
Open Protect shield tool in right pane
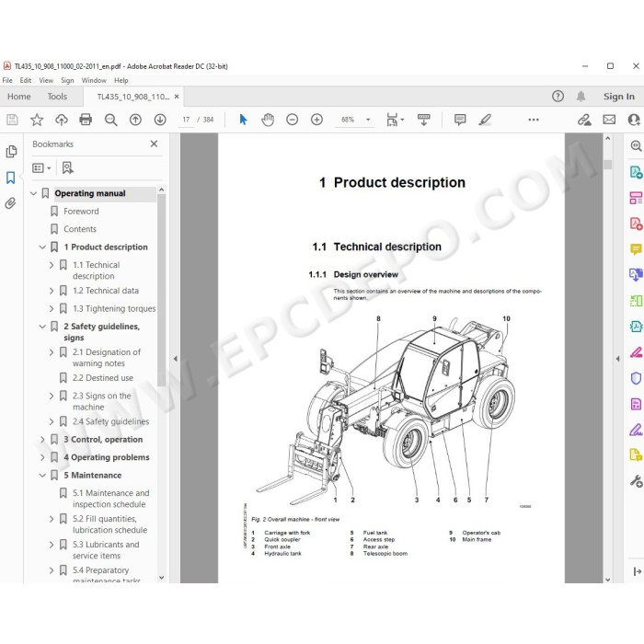point(636,378)
